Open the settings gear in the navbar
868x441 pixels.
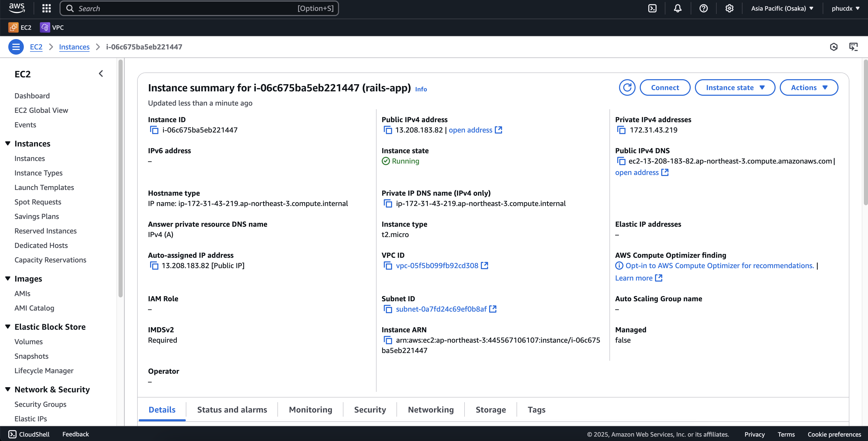coord(729,8)
